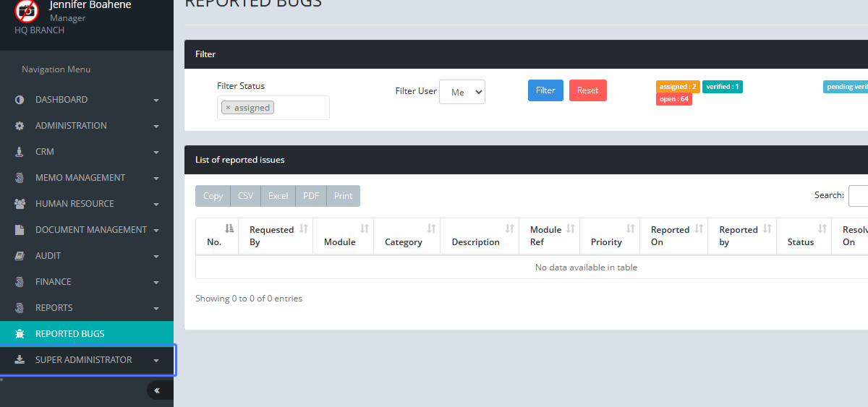Expand the Super Administrator submenu arrow
This screenshot has height=407, width=868.
156,361
